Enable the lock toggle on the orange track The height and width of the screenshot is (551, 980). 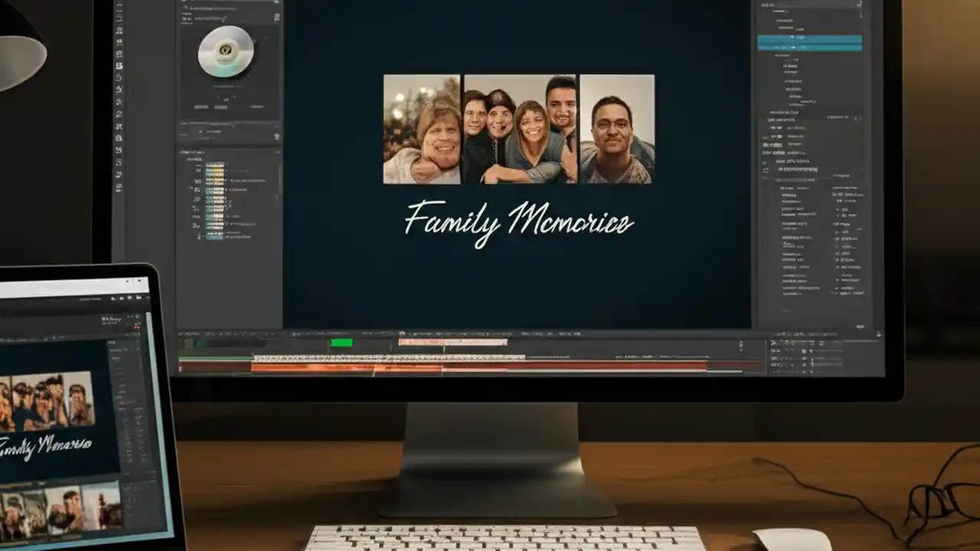182,367
